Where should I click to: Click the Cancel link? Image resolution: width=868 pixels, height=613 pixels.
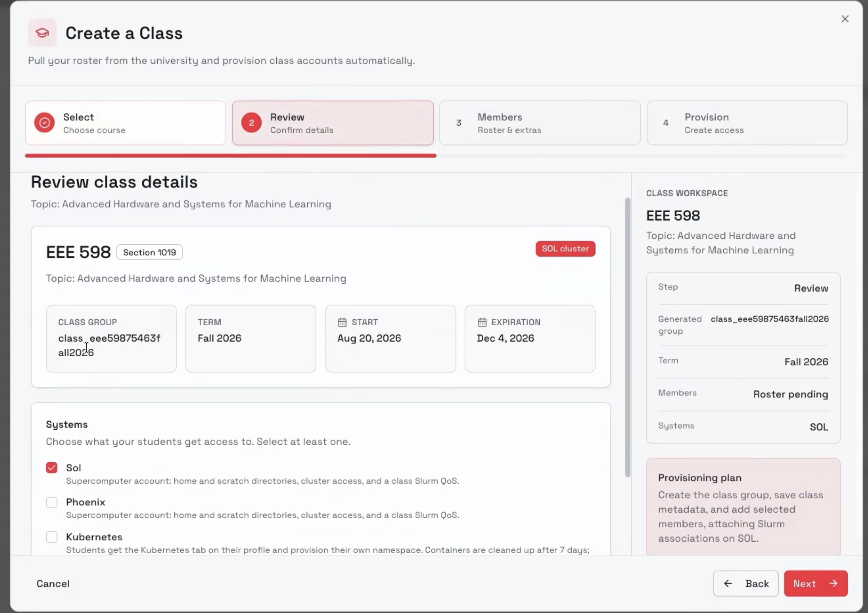click(53, 583)
